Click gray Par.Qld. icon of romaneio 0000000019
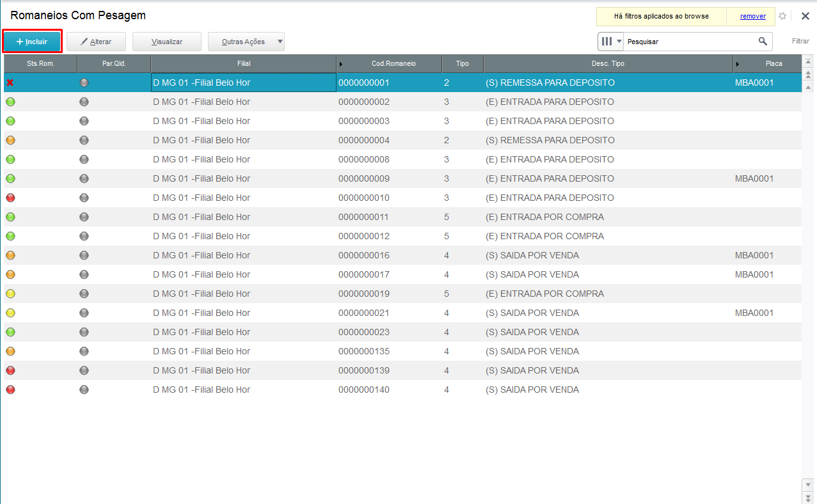 coord(84,294)
